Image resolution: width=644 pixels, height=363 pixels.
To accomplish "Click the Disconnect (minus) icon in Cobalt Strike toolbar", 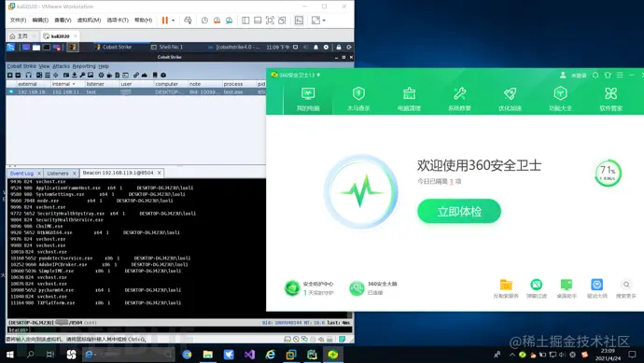I will click(x=18, y=76).
